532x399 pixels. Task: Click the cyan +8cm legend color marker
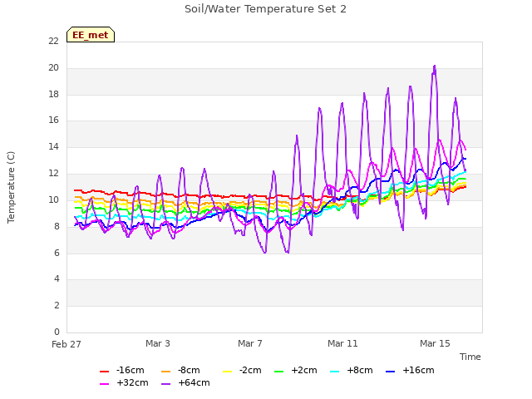click(x=334, y=372)
